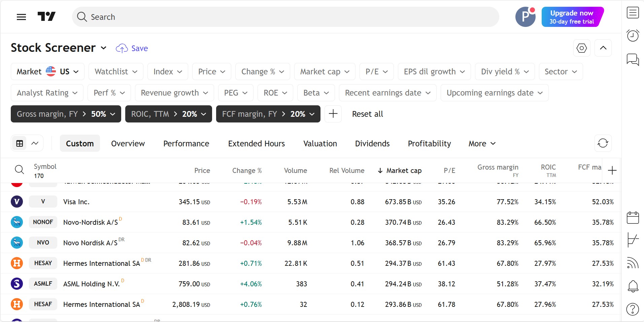
Task: Open FCF margin, FY filter dropdown
Action: click(268, 114)
